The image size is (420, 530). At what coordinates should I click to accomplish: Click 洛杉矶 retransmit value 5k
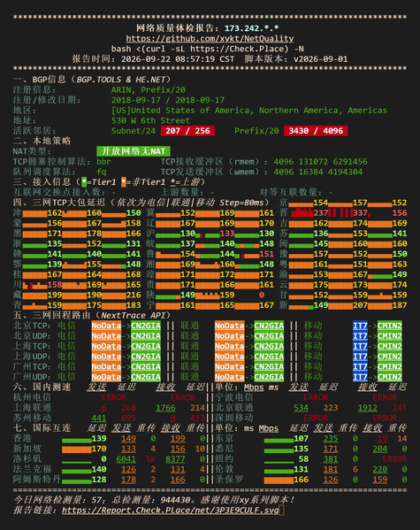coord(150,459)
